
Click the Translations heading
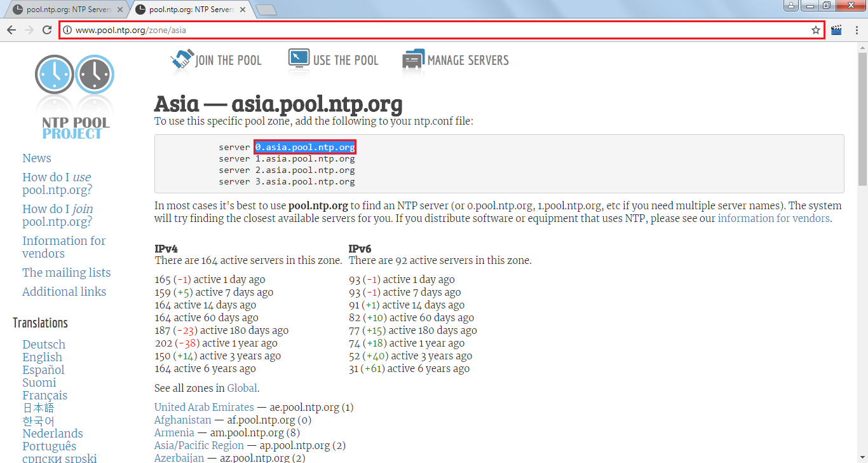(40, 323)
